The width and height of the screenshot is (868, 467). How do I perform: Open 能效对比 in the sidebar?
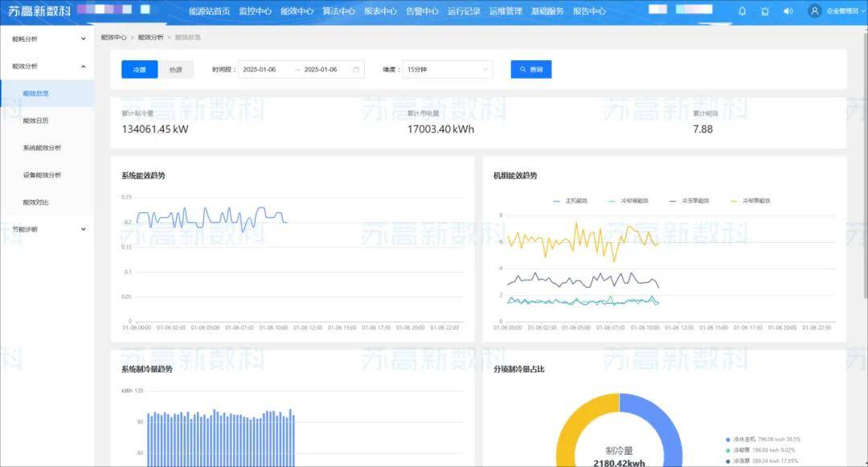[47, 202]
